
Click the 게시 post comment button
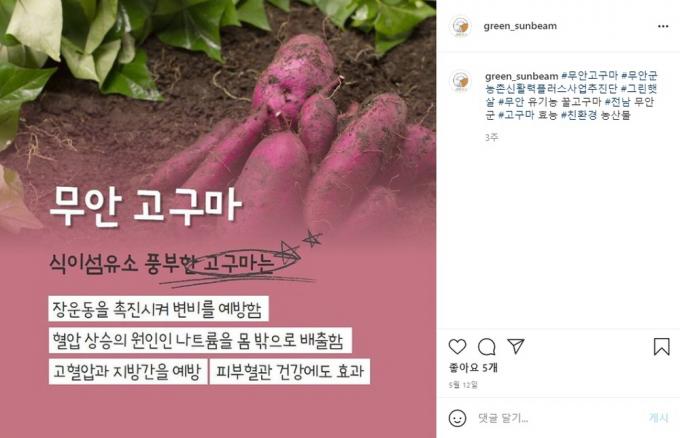click(x=659, y=418)
